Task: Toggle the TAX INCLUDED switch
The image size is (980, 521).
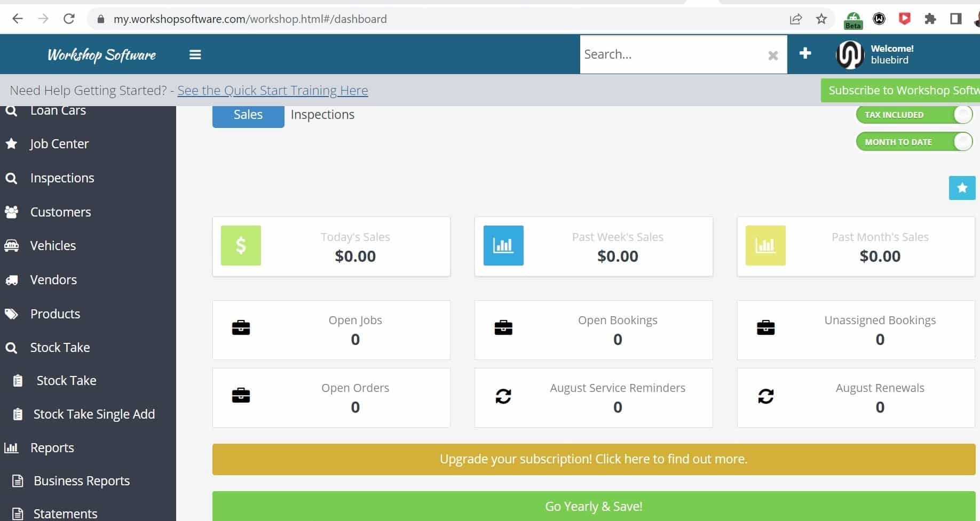Action: coord(914,115)
